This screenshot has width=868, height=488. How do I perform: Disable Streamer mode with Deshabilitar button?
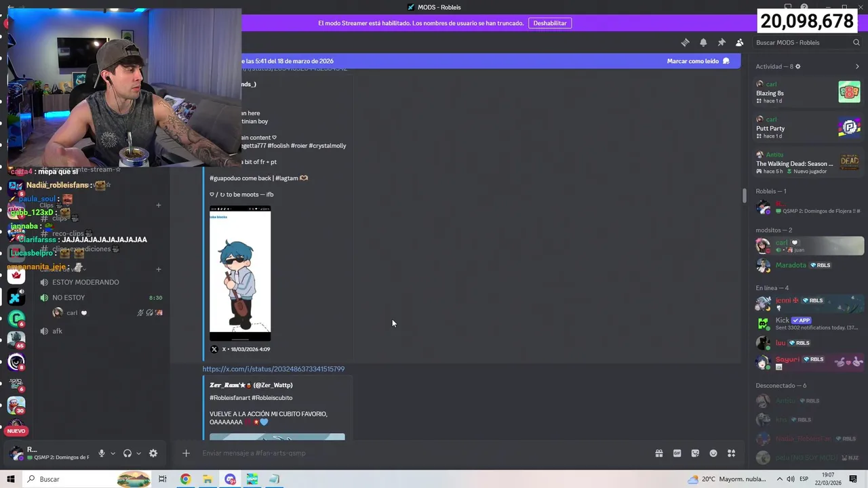pos(550,23)
